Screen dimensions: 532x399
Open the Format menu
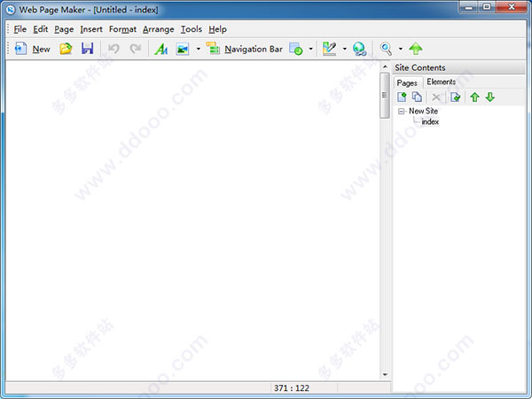(122, 29)
